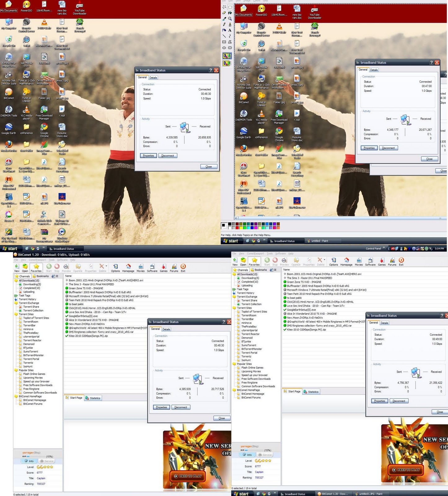This screenshot has height=496, width=448.
Task: Click Games in the titled BitComet 1.20 window
Action: click(164, 268)
